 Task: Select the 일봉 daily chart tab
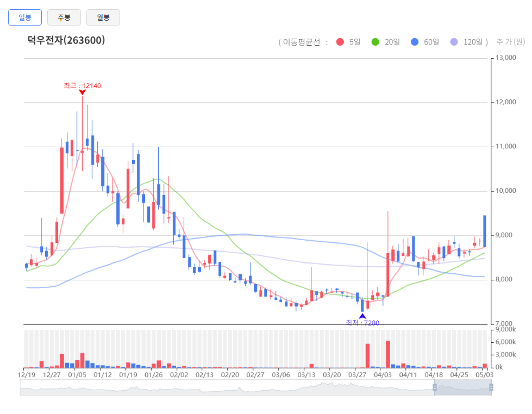point(25,17)
